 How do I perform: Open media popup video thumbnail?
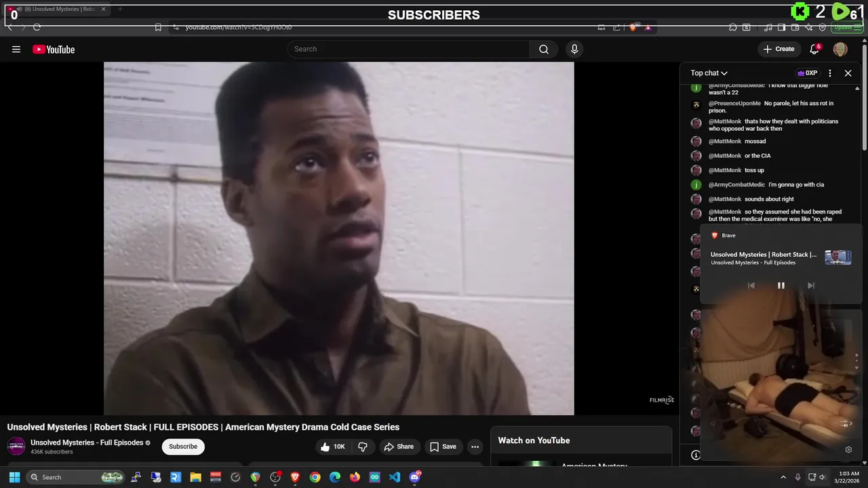837,258
